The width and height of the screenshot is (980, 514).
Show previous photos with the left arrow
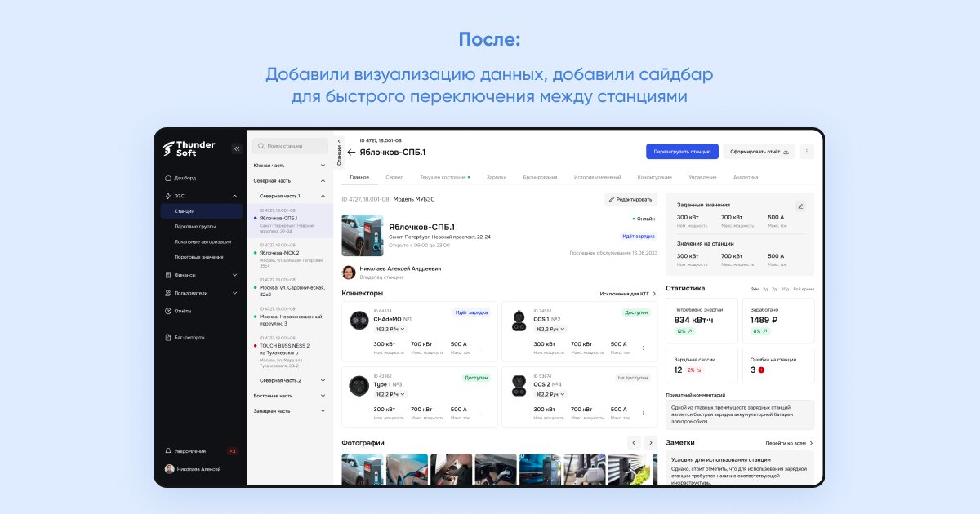pos(633,442)
